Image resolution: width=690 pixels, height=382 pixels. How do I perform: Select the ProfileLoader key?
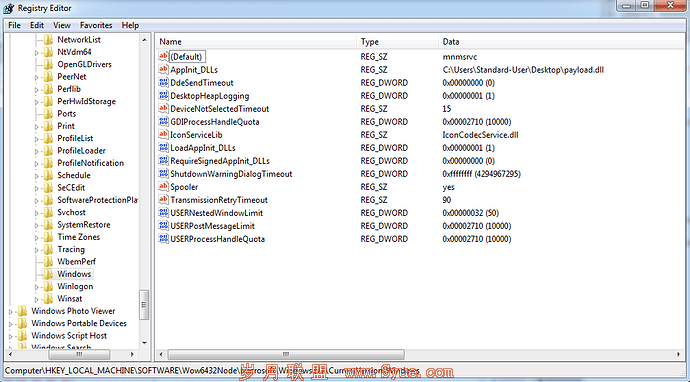point(81,151)
